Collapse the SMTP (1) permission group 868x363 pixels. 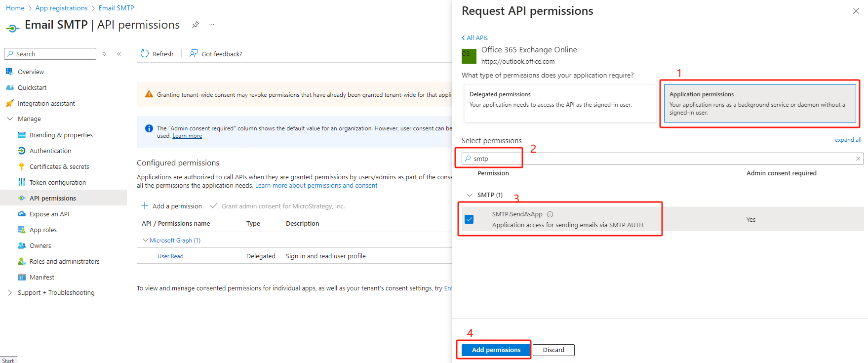(x=470, y=195)
